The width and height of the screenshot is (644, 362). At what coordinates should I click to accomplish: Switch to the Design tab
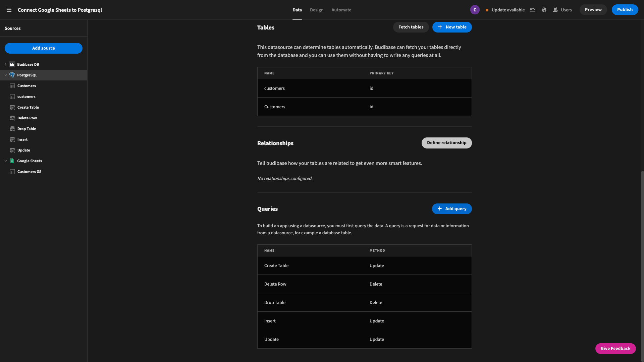tap(317, 10)
